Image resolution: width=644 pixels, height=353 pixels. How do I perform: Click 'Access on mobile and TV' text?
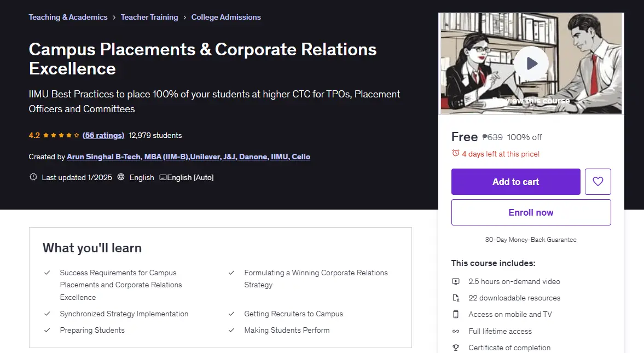[x=510, y=314]
